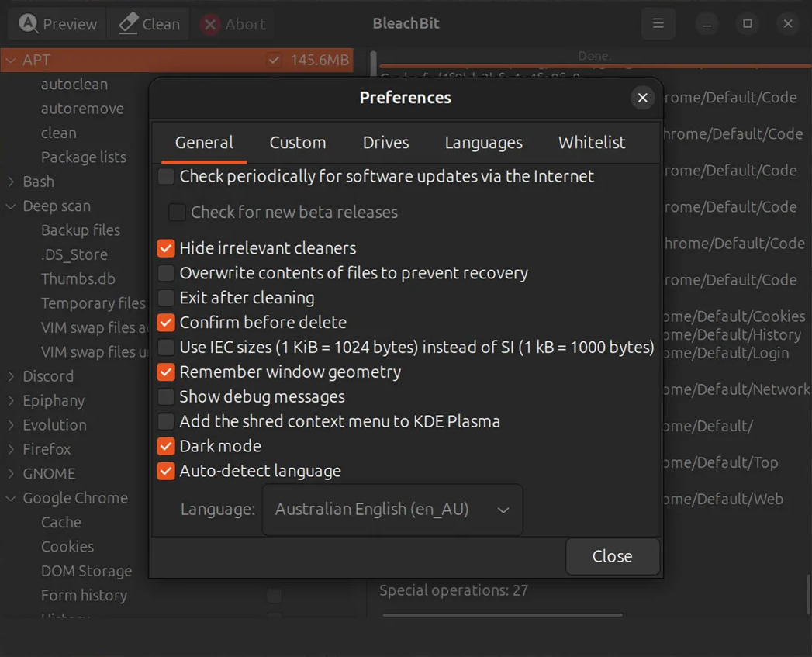
Task: Turn off Dark mode
Action: [x=165, y=446]
